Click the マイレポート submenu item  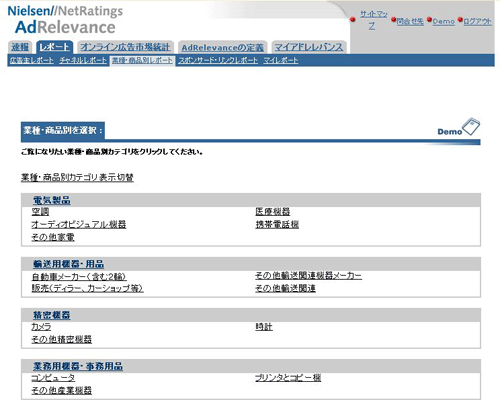pos(281,60)
